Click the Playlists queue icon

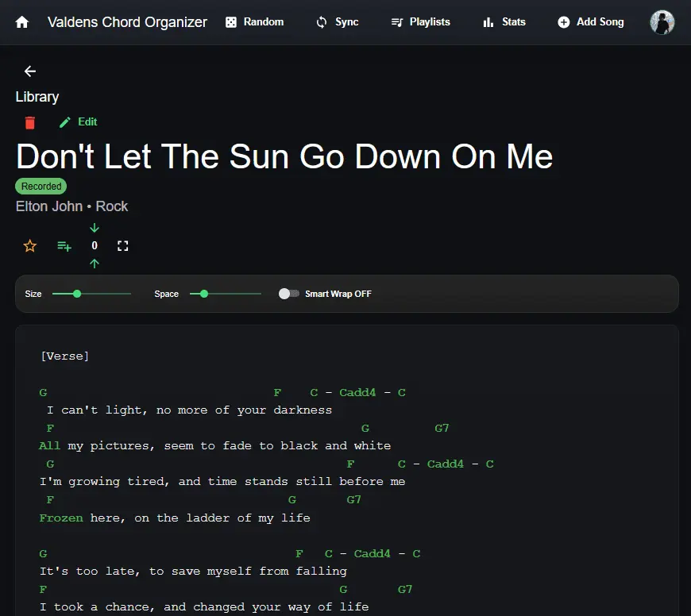[x=396, y=22]
